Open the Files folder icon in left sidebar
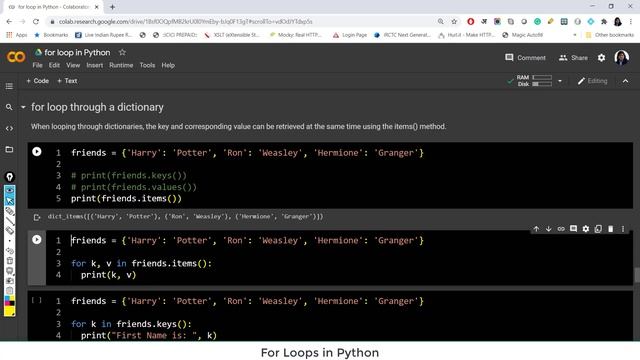640x360 pixels. 9,149
